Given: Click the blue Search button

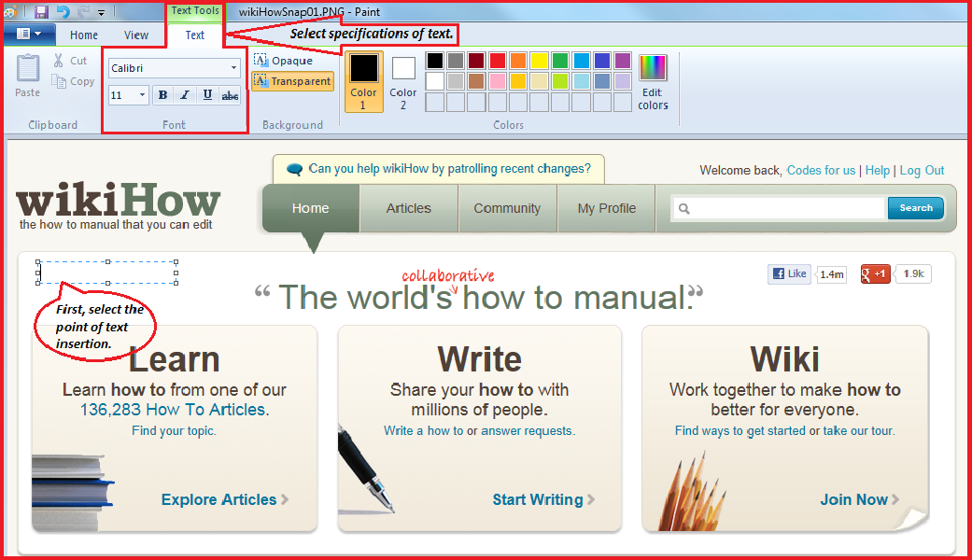Looking at the screenshot, I should [x=916, y=208].
